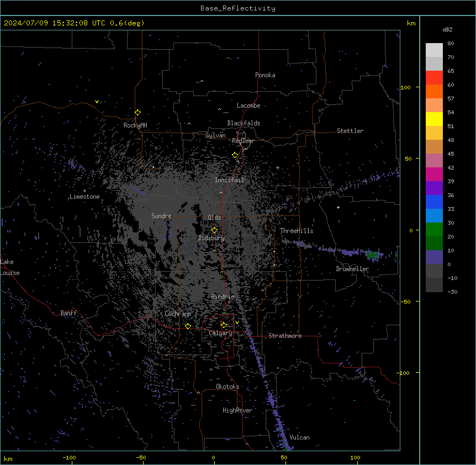Select the white caret marker west of Okotoks
The image size is (476, 465).
coord(199,393)
